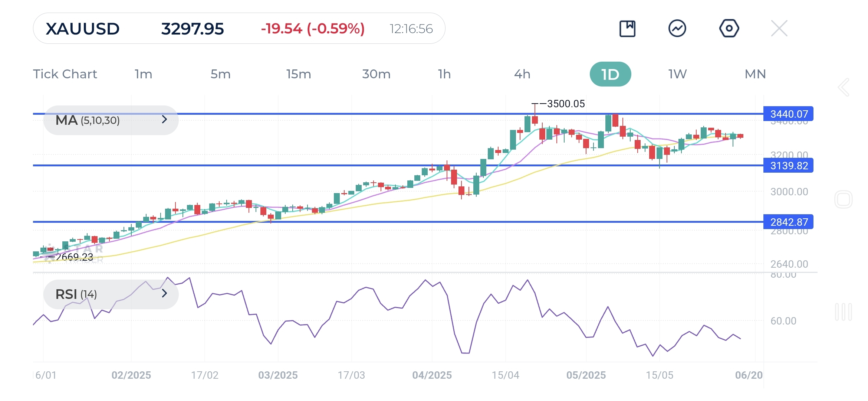Switch to the 1W timeframe
The width and height of the screenshot is (868, 401).
coord(676,74)
